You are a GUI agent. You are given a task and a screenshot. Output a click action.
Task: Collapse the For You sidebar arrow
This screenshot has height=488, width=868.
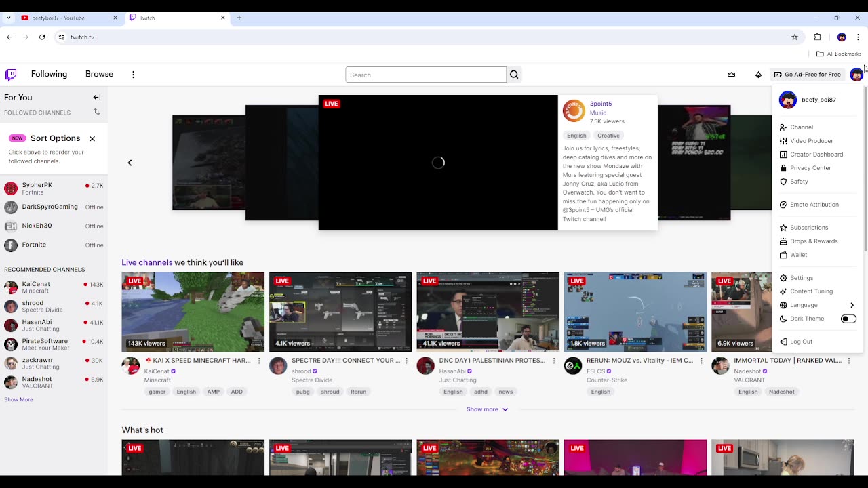pos(97,98)
